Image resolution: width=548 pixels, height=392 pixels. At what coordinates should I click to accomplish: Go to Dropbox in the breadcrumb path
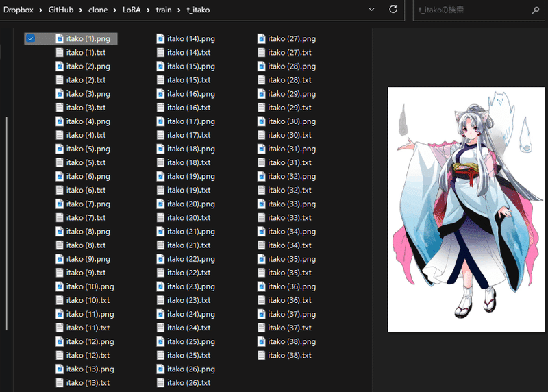click(x=18, y=10)
